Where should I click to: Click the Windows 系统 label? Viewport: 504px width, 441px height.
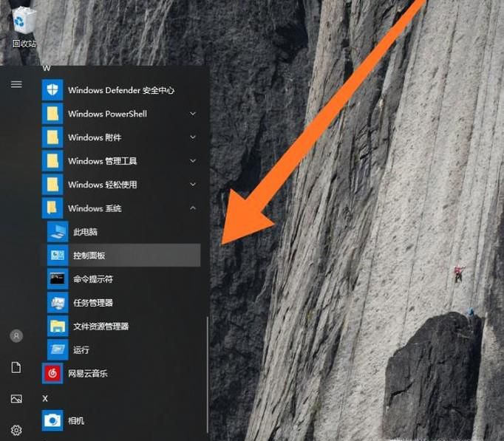point(95,208)
